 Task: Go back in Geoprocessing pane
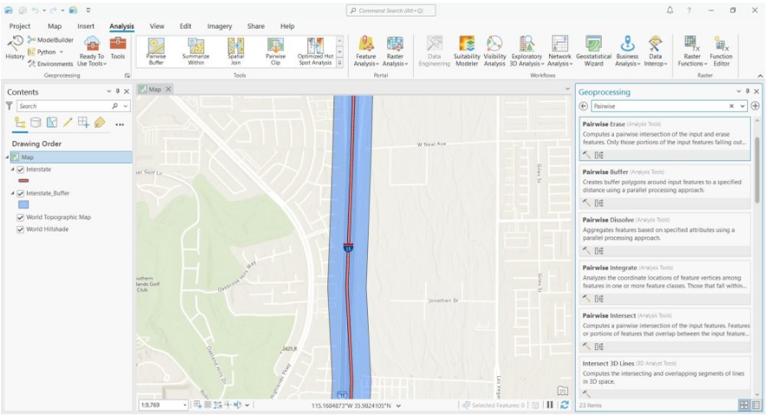point(583,106)
